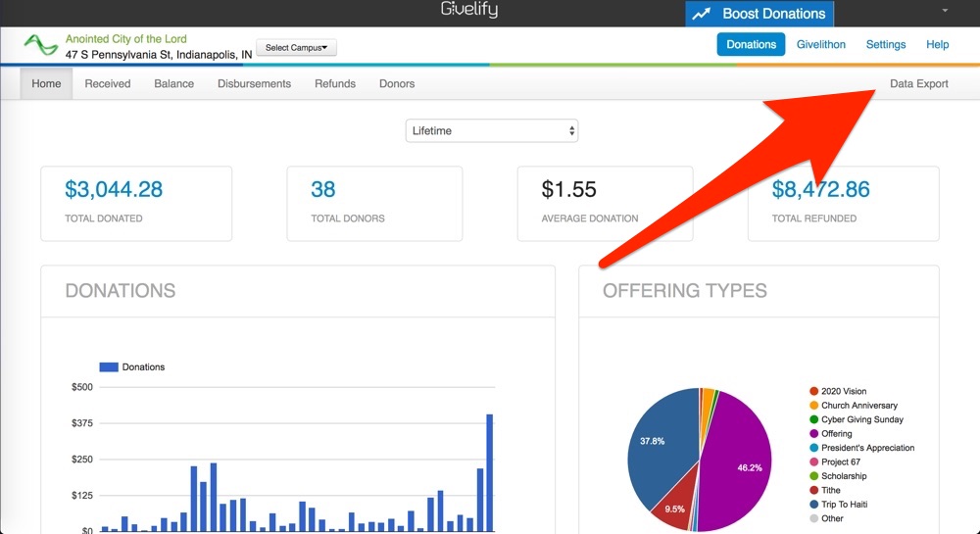Click the President's Appreciation legend entry

coord(861,448)
